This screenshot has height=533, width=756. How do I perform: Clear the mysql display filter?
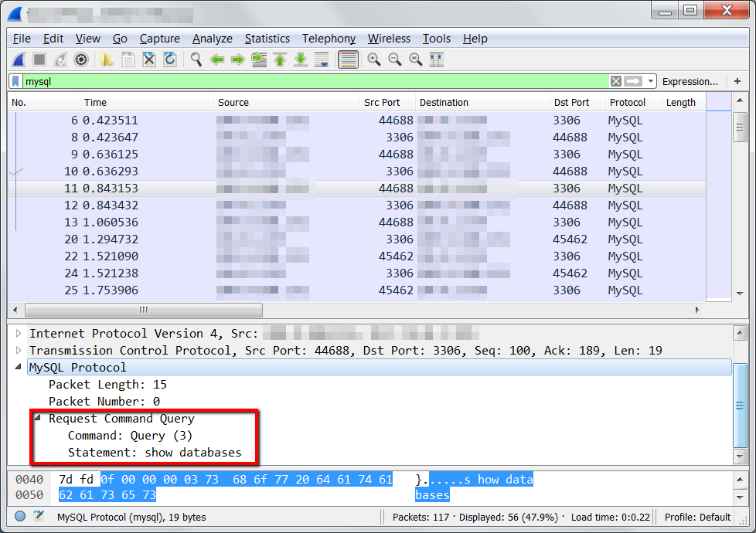coord(615,81)
